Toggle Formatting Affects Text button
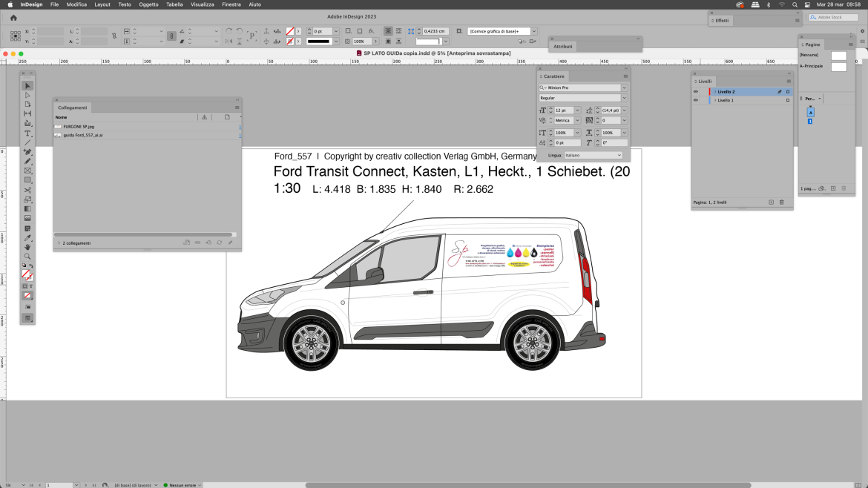The width and height of the screenshot is (868, 488). pos(31,286)
